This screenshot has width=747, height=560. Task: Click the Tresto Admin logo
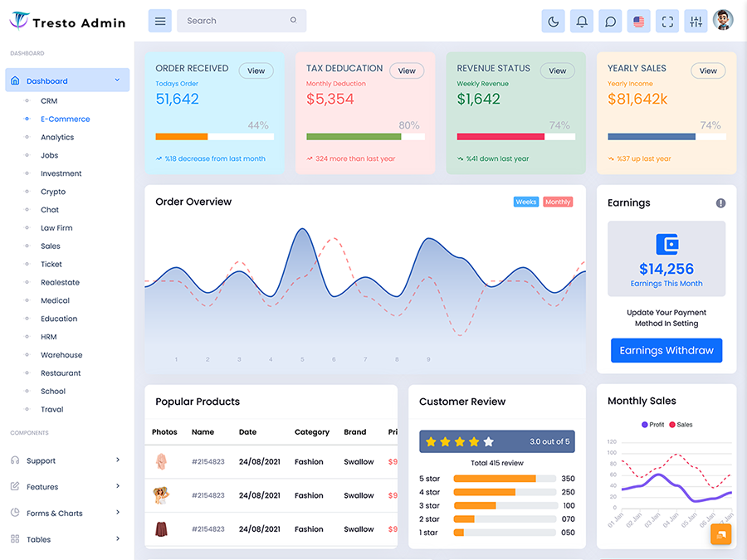click(x=68, y=21)
